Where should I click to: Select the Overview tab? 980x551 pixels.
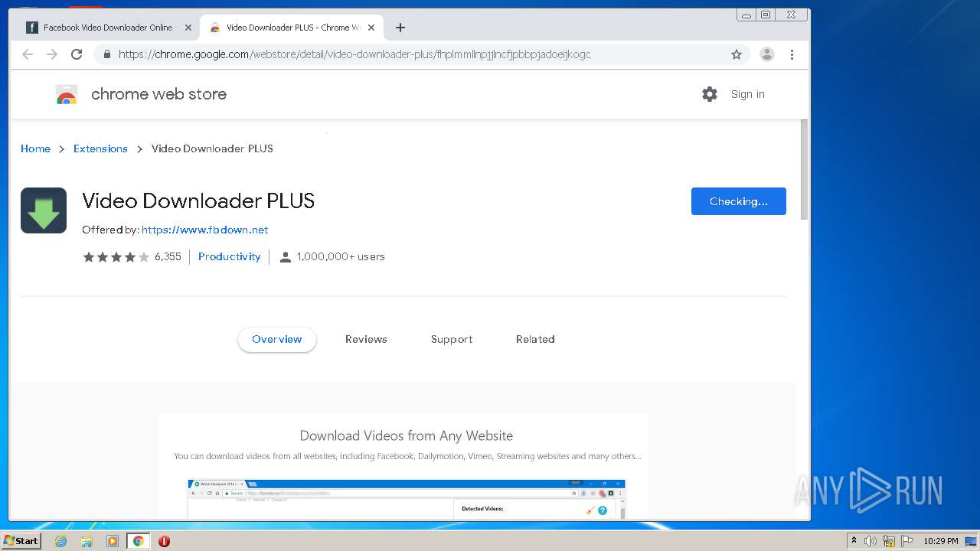277,339
